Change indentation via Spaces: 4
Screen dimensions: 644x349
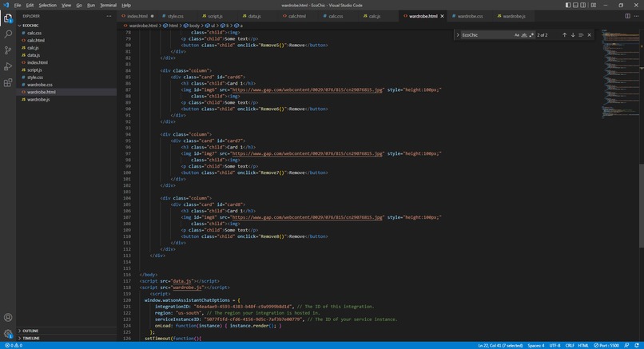click(535, 346)
